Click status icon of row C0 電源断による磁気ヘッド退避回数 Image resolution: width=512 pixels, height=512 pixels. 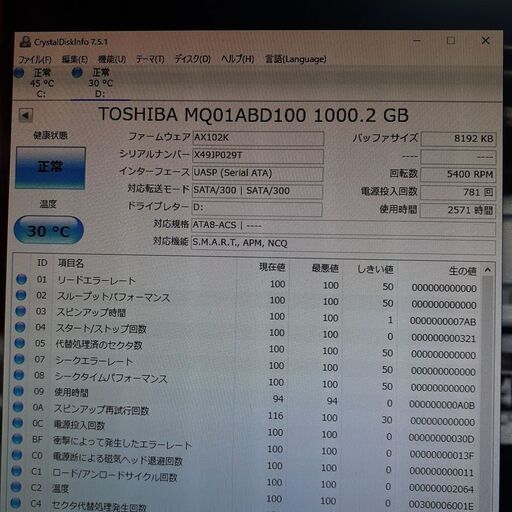click(17, 455)
